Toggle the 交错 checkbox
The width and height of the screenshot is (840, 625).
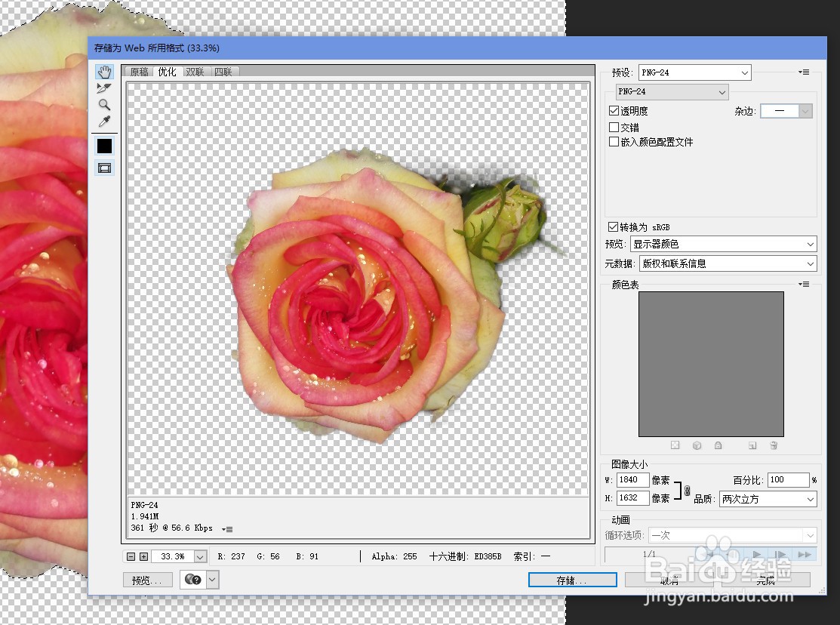[x=614, y=127]
